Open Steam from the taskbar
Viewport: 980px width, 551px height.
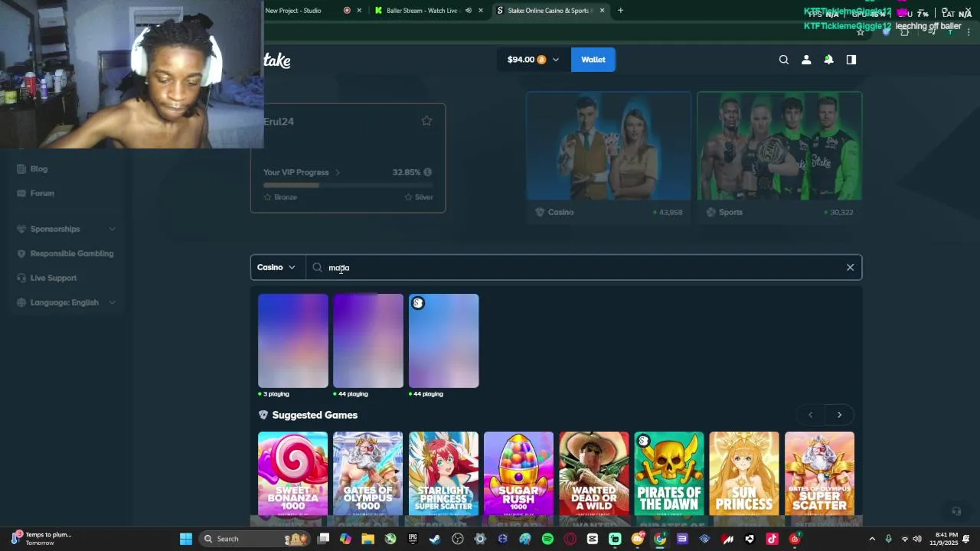(x=435, y=539)
